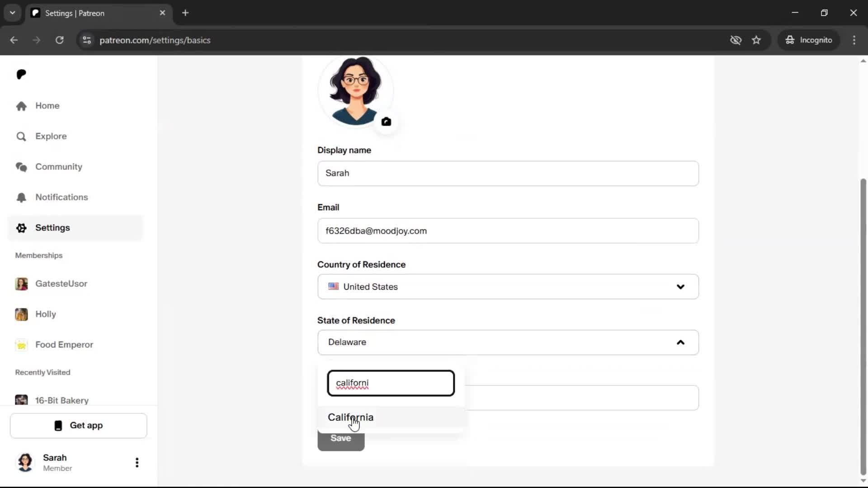
Task: Click the partially hidden field below State dropdown
Action: point(581,398)
